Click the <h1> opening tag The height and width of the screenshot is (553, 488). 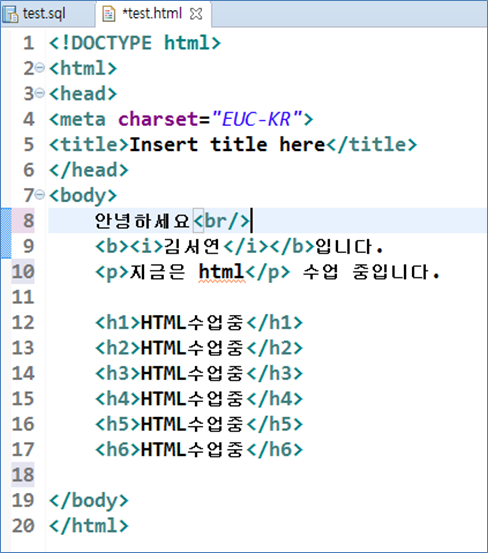118,323
